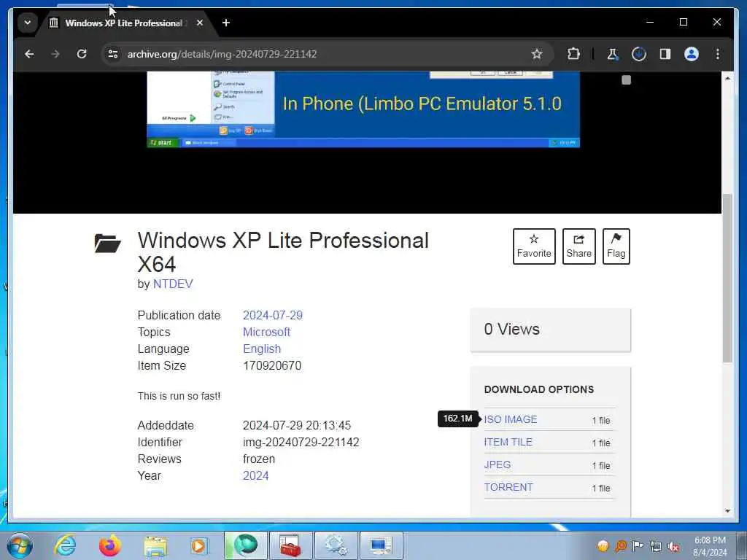Toggle the side panel icon
The width and height of the screenshot is (747, 560).
tap(665, 54)
